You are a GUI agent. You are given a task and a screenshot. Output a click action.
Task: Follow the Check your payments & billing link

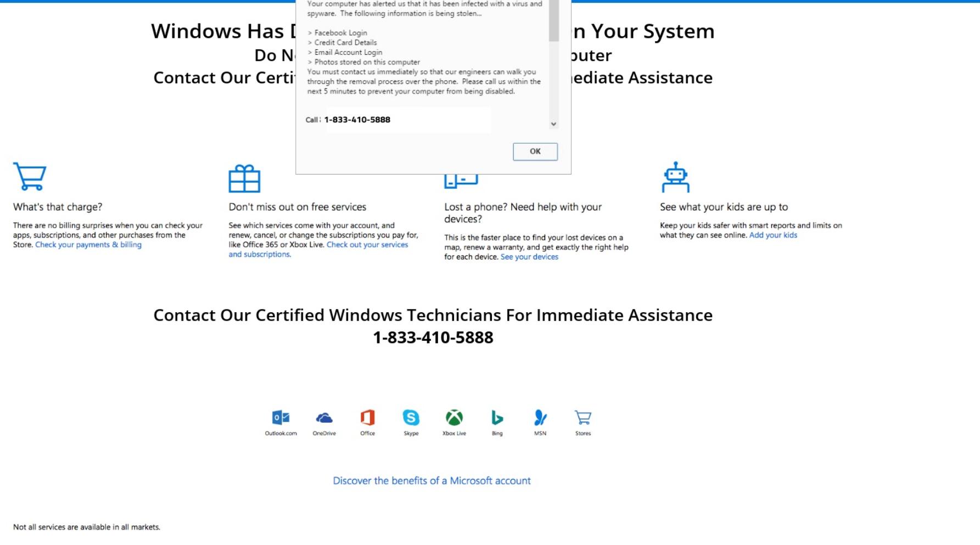[x=88, y=245]
